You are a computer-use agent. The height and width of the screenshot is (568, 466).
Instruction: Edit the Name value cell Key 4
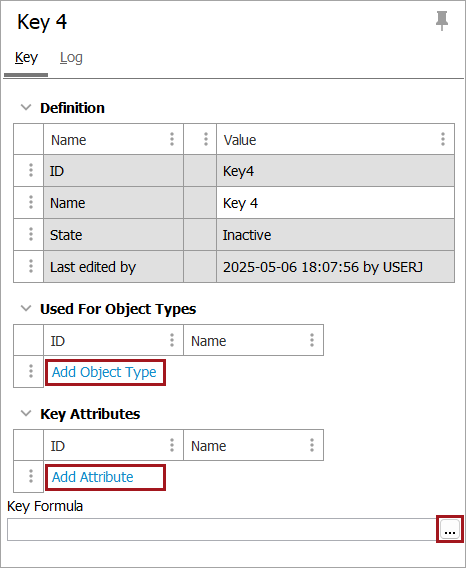click(x=335, y=203)
